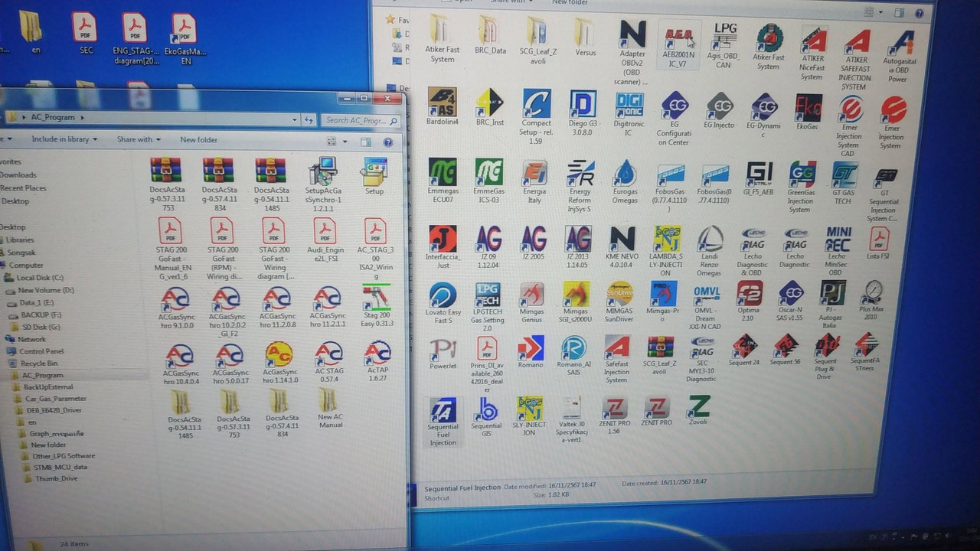Open SEC PDF on desktop
This screenshot has width=980, height=551.
[84, 28]
